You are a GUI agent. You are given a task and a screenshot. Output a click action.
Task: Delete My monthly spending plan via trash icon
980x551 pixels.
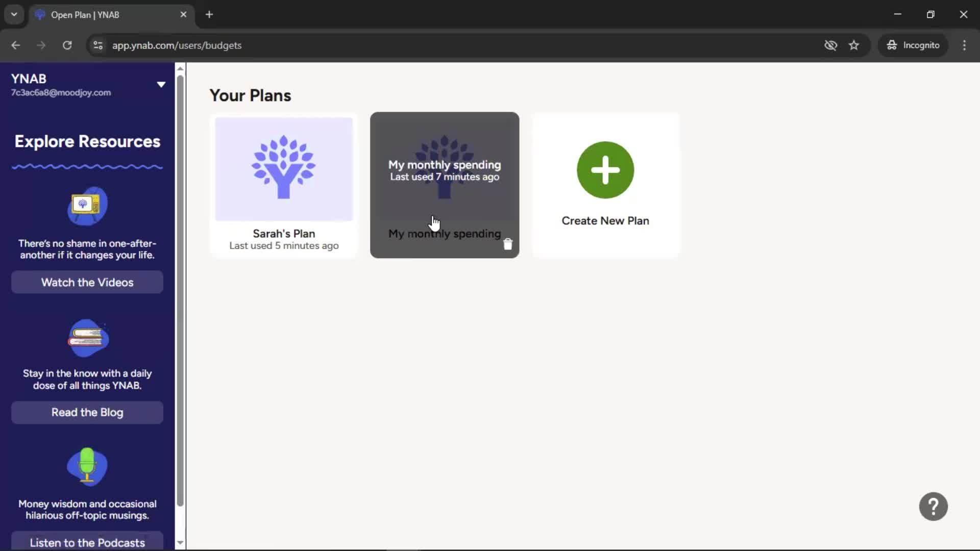pyautogui.click(x=507, y=244)
